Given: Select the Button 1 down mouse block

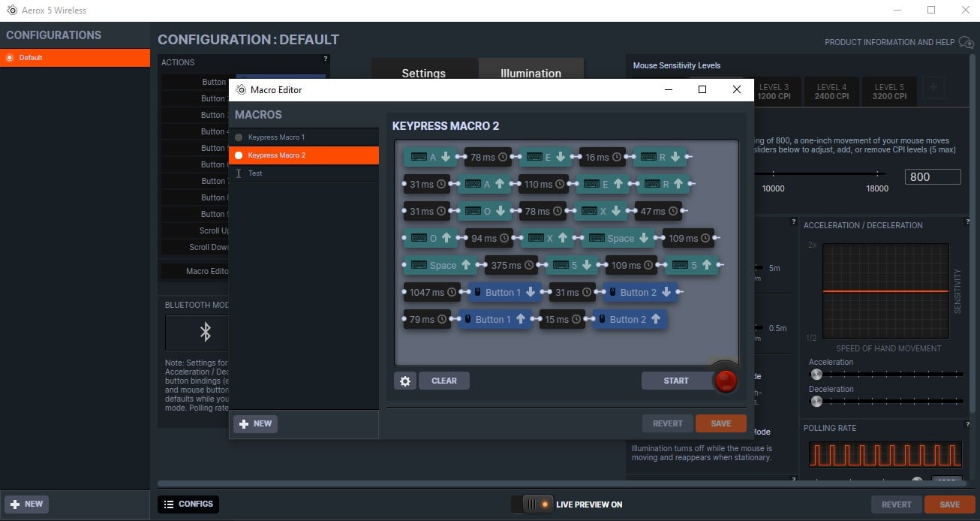Looking at the screenshot, I should coord(502,292).
